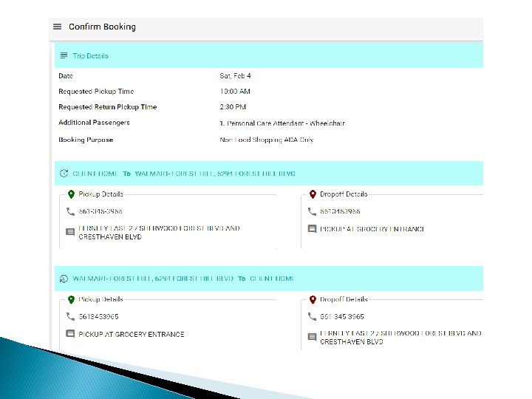Click red dropoff pin in return trip
Screen dimensions: 532x399
313,299
